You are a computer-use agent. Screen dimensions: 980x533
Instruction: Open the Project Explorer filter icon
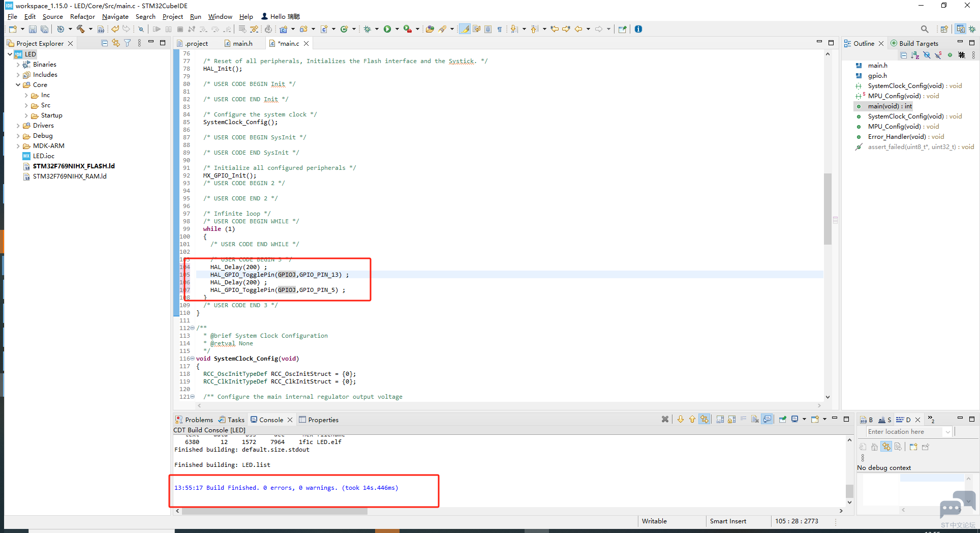click(x=128, y=43)
